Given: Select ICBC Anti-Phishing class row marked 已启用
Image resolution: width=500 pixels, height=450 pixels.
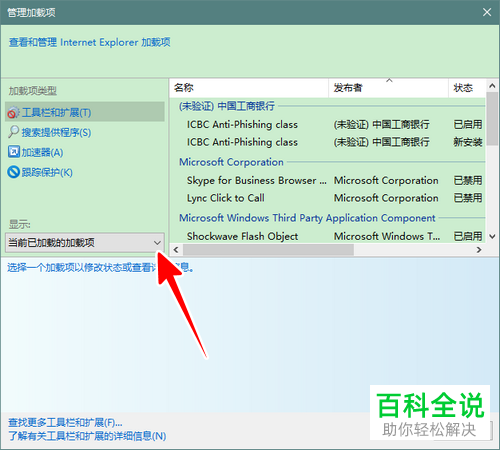Looking at the screenshot, I should pos(327,125).
